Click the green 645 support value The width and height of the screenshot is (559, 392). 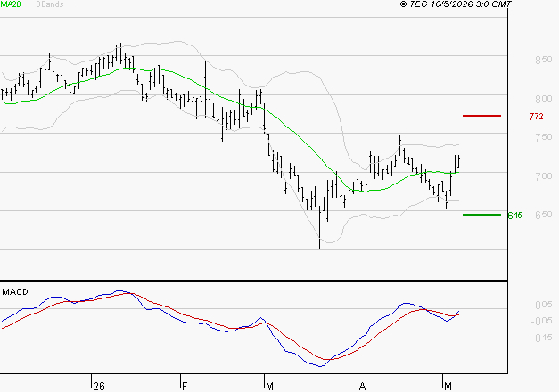(x=514, y=216)
